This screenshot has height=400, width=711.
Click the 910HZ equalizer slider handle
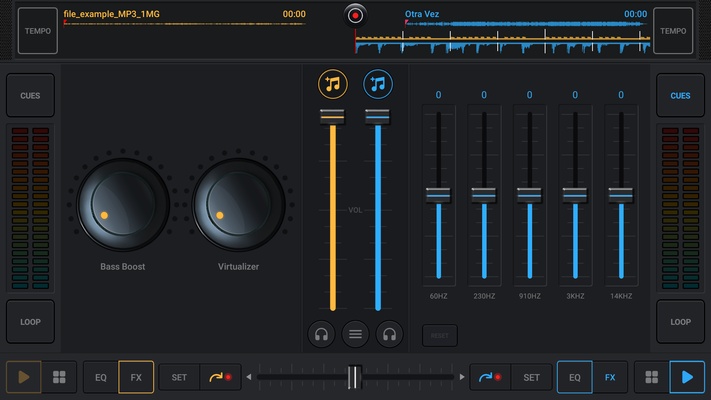(530, 195)
